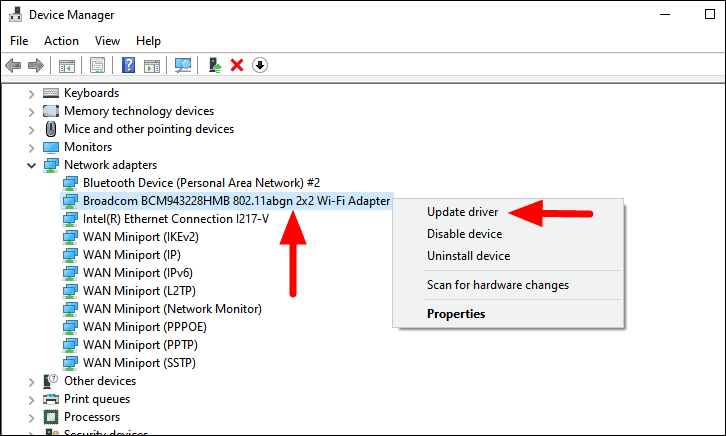Select WAN Miniport (L2TP) entry

tap(139, 291)
